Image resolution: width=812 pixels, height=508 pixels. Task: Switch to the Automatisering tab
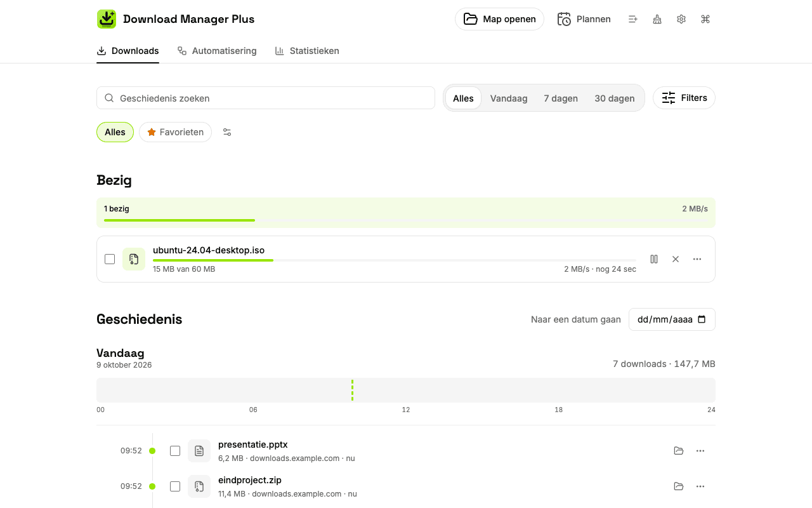(217, 51)
